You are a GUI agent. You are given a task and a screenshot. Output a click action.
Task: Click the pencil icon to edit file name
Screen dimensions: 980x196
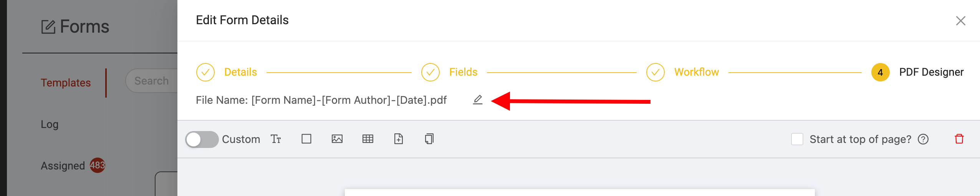477,100
